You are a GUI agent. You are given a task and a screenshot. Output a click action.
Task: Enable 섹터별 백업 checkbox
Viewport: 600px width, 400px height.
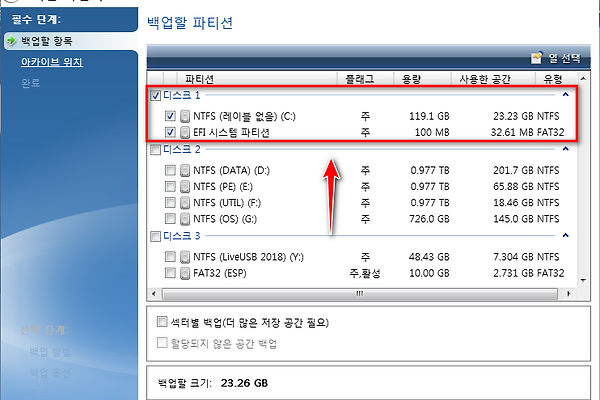tap(161, 323)
